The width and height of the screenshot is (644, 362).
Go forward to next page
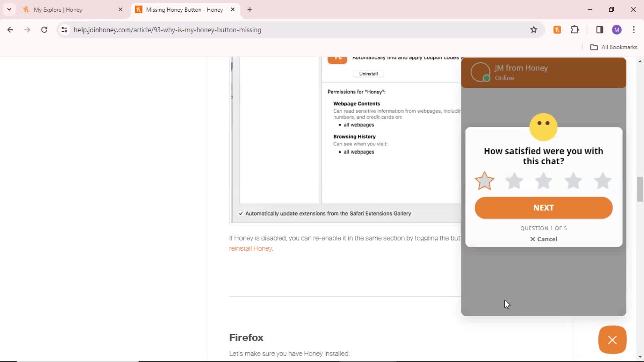coord(27,30)
